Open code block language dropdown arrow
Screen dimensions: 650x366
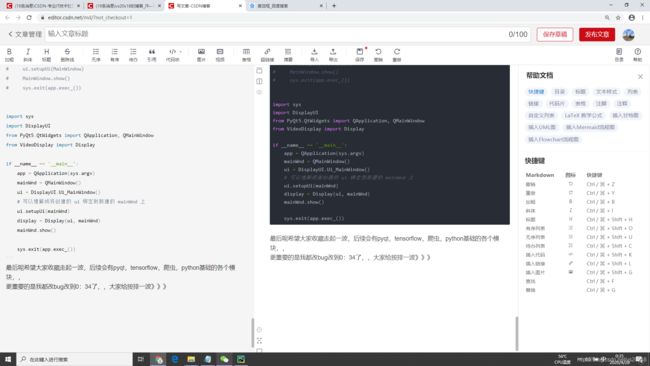point(180,52)
